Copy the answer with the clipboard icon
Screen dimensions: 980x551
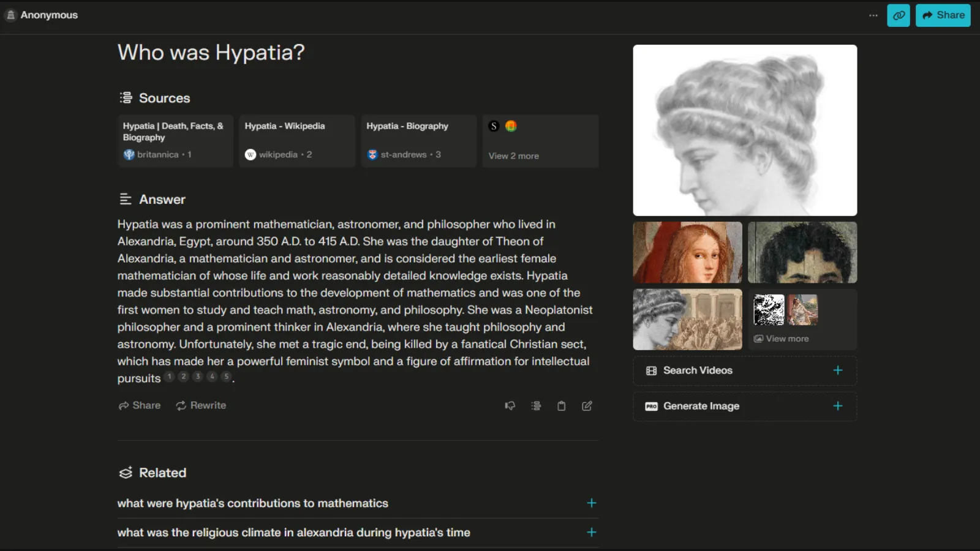tap(561, 406)
